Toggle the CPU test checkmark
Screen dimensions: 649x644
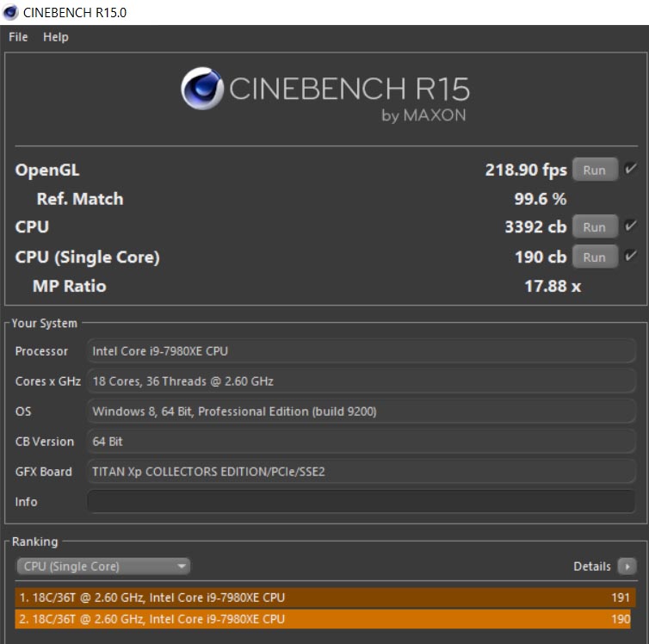tap(630, 226)
